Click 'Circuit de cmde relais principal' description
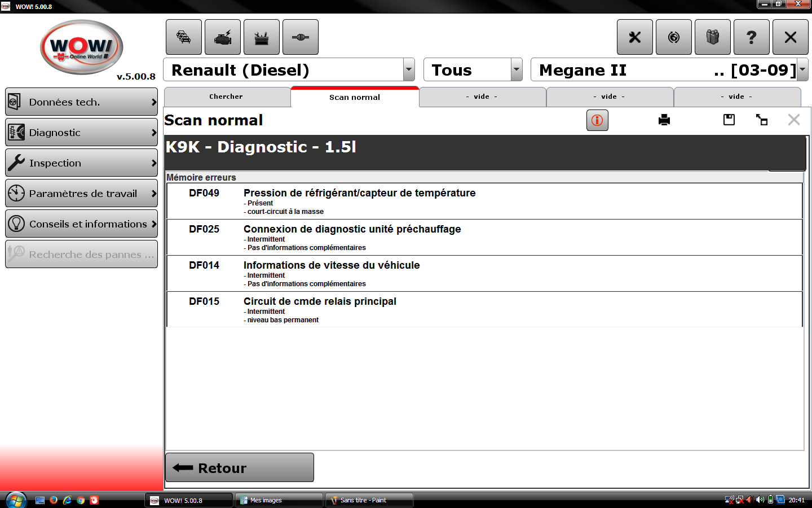The image size is (812, 508). pos(320,301)
